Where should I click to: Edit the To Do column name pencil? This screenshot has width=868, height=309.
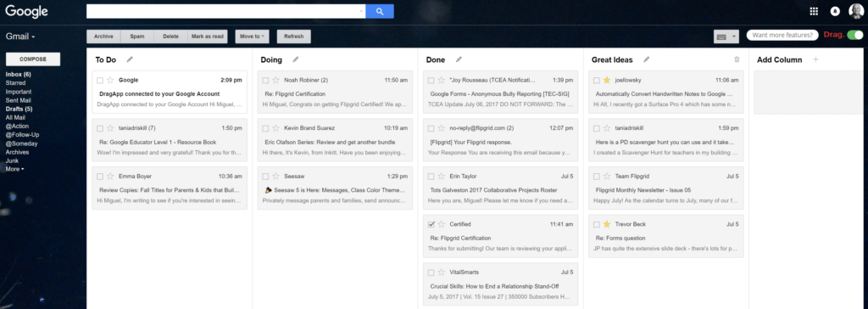point(130,59)
